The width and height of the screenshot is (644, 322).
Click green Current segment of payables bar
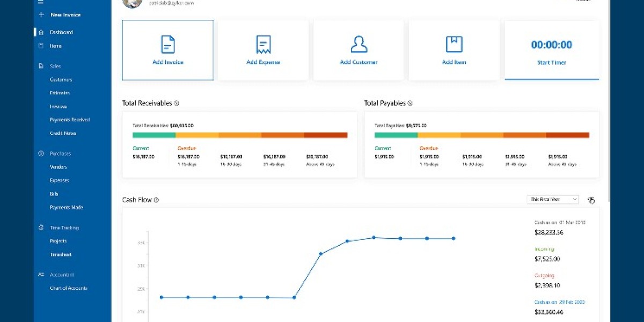pyautogui.click(x=396, y=135)
